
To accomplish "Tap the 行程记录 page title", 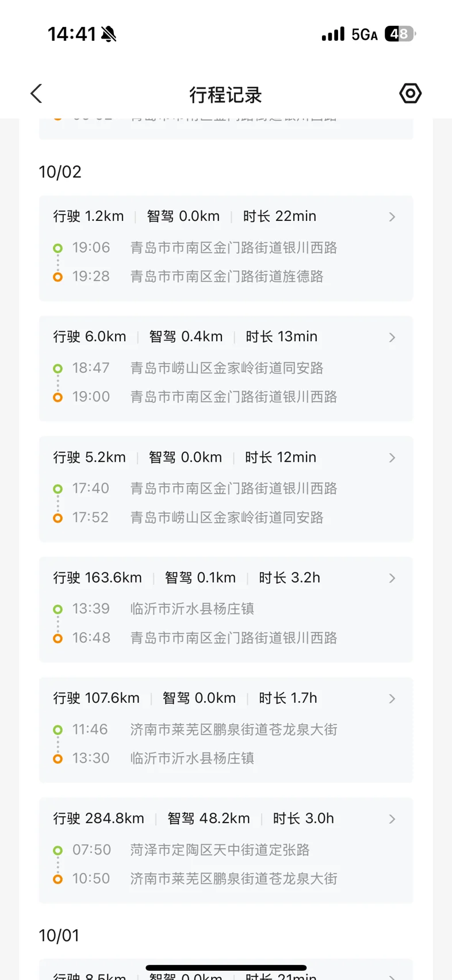I will [225, 95].
